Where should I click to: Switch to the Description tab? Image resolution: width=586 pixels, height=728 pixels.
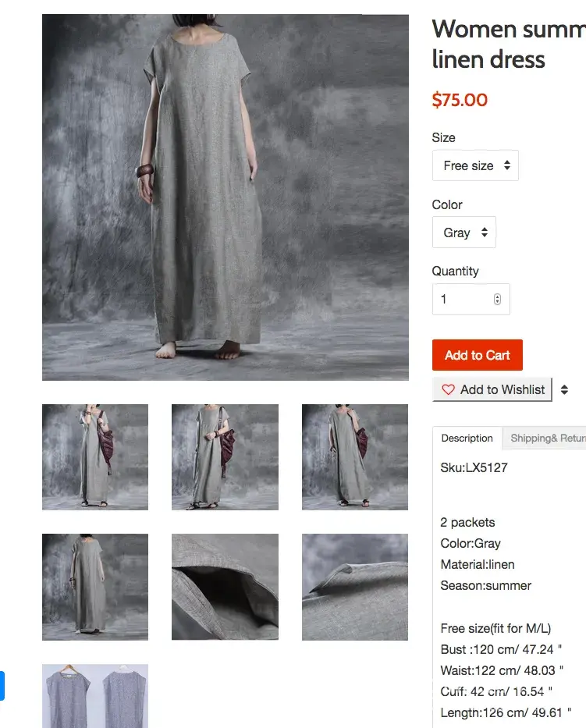pyautogui.click(x=467, y=438)
